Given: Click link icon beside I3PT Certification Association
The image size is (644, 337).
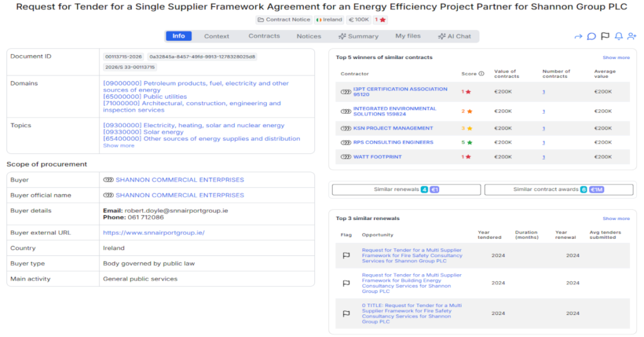Looking at the screenshot, I should point(346,92).
